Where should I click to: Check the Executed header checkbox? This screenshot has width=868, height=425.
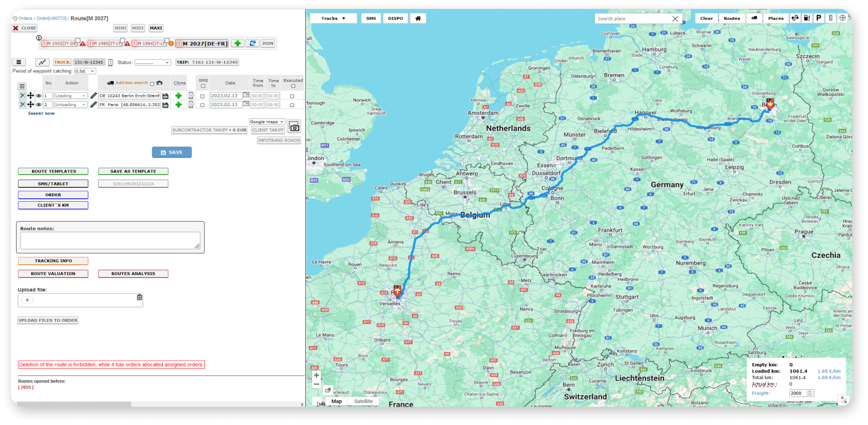[x=293, y=86]
